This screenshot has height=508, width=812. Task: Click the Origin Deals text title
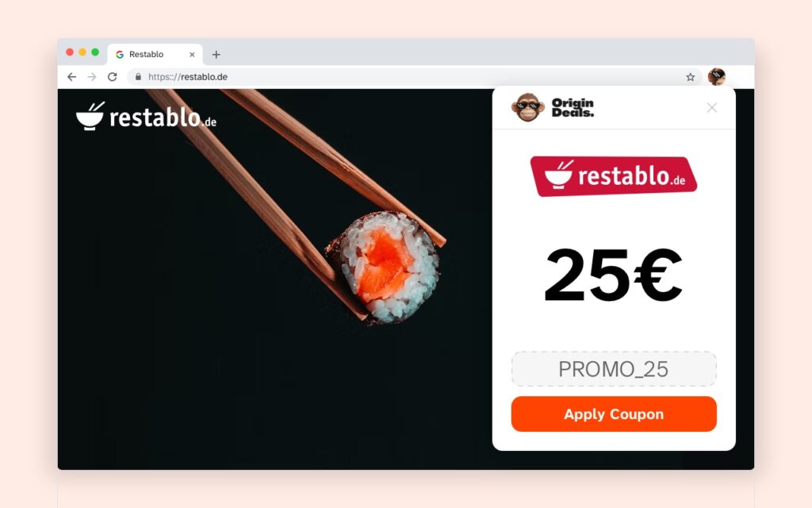[x=573, y=107]
